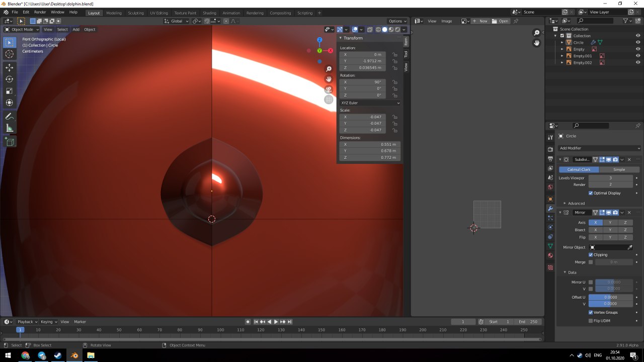This screenshot has width=644, height=362.
Task: Select the Cursor tool in viewport toolbar
Action: coord(10,54)
